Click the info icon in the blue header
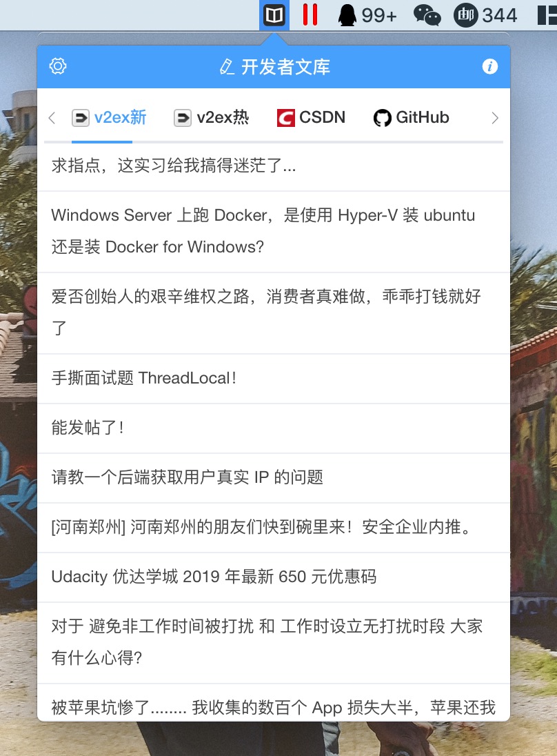The image size is (557, 756). (489, 66)
